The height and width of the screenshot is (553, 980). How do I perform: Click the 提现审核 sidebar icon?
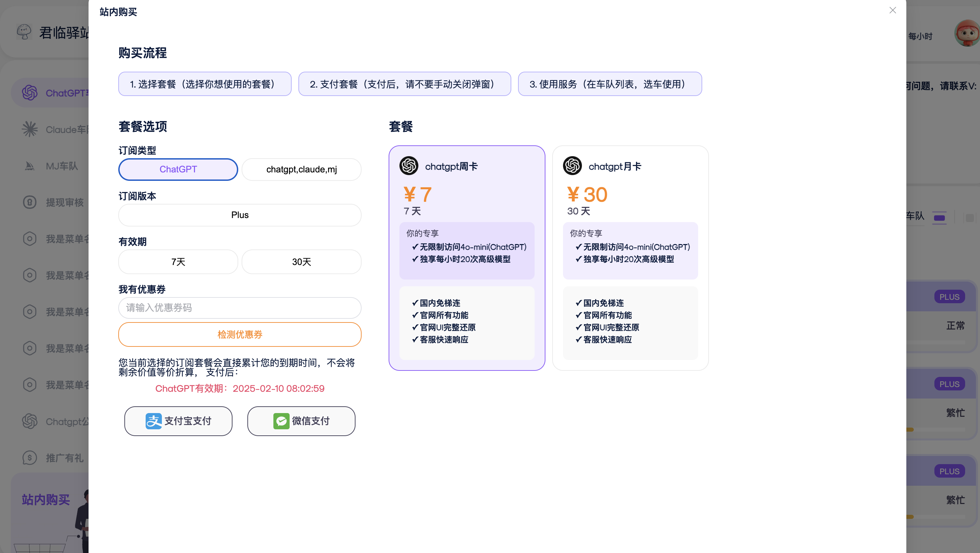click(x=30, y=202)
